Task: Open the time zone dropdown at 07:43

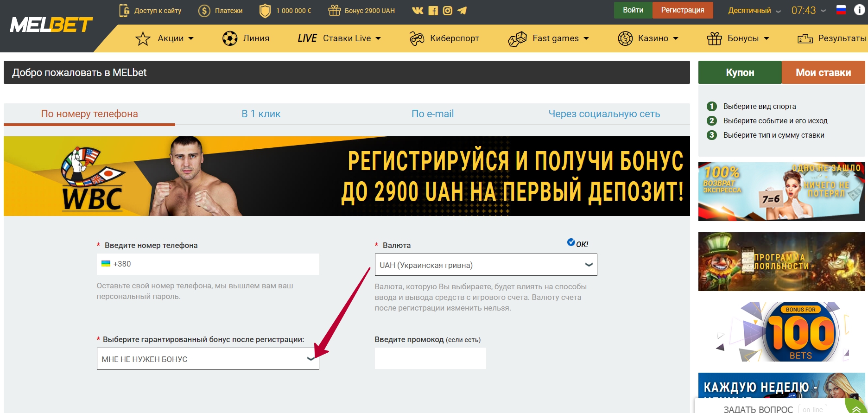Action: pos(808,10)
